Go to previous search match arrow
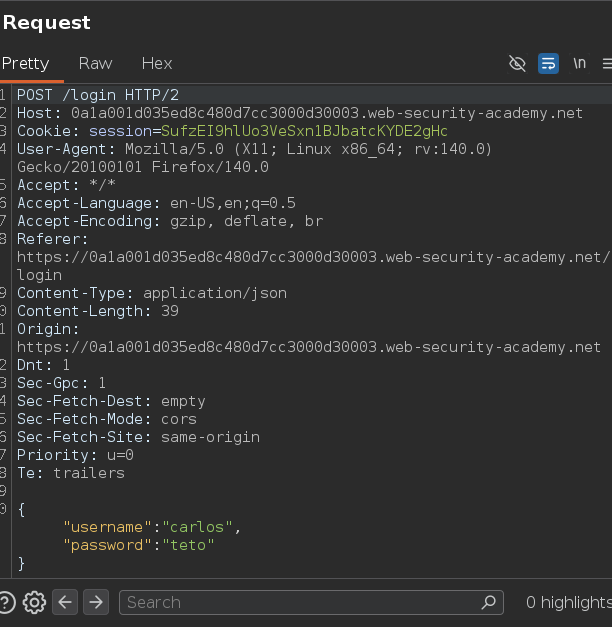Image resolution: width=612 pixels, height=627 pixels. tap(65, 602)
